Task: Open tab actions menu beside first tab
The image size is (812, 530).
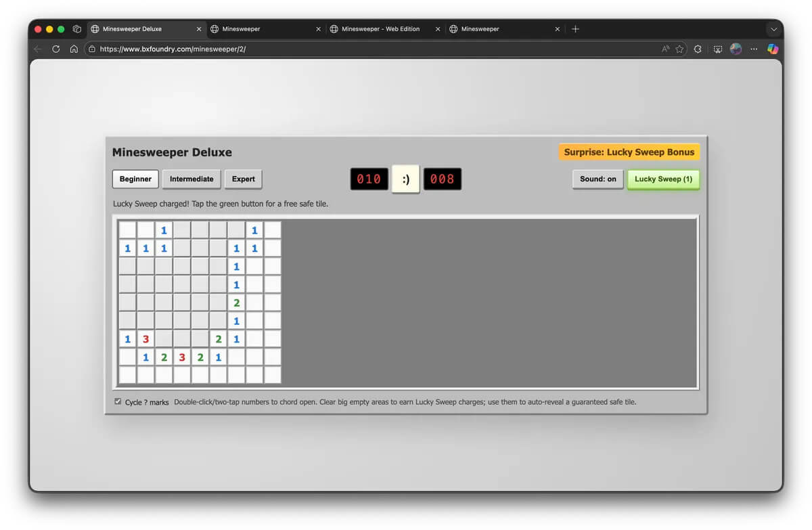Action: click(x=77, y=29)
